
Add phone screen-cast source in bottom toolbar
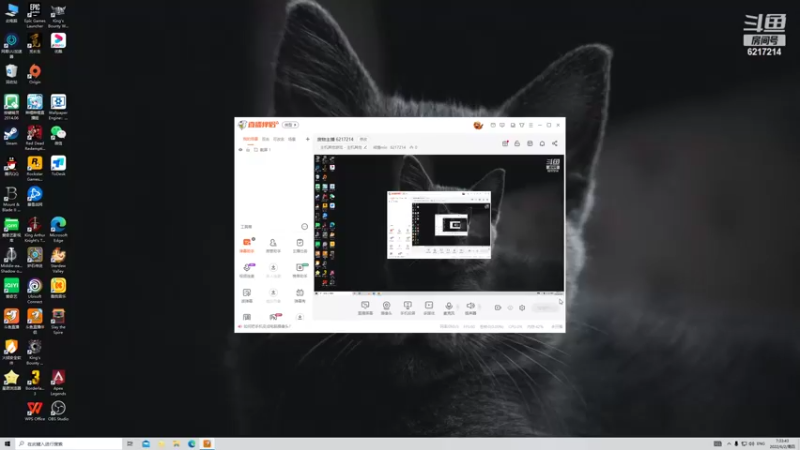pos(407,308)
